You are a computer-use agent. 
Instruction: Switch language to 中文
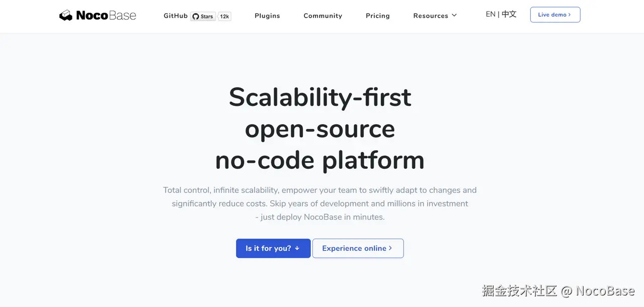(509, 14)
